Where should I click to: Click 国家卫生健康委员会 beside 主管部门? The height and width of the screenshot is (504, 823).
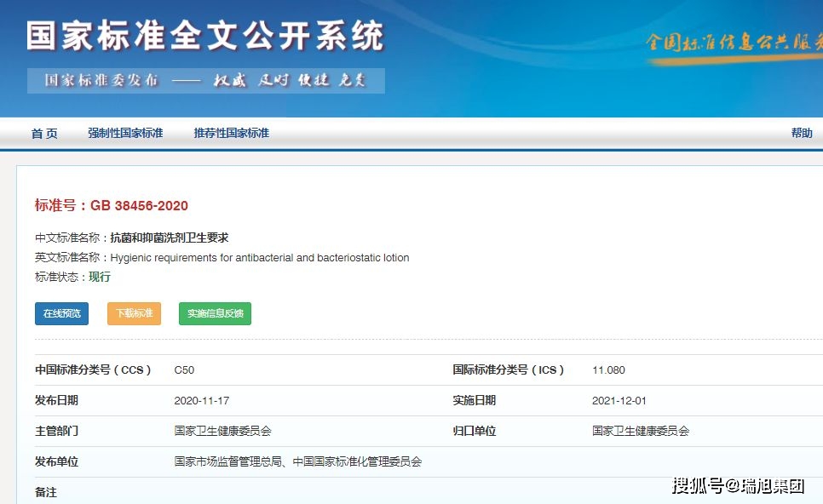[223, 431]
